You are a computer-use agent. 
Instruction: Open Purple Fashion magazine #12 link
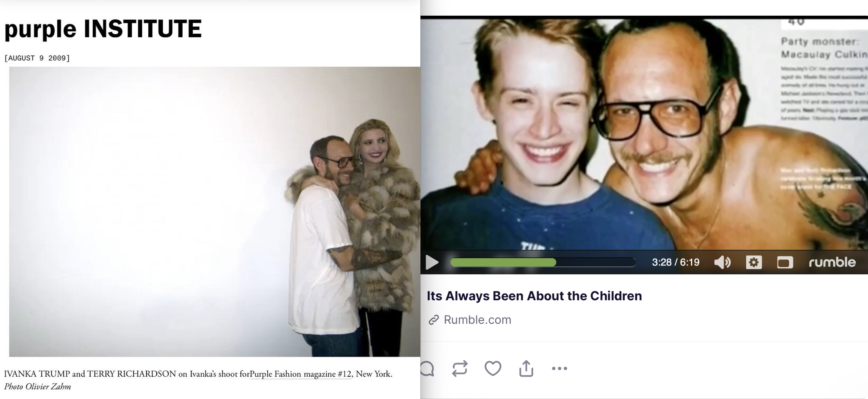(301, 374)
